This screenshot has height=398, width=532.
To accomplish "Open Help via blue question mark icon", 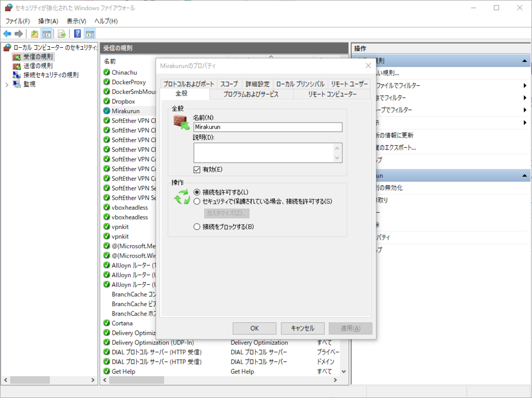I will click(x=77, y=34).
